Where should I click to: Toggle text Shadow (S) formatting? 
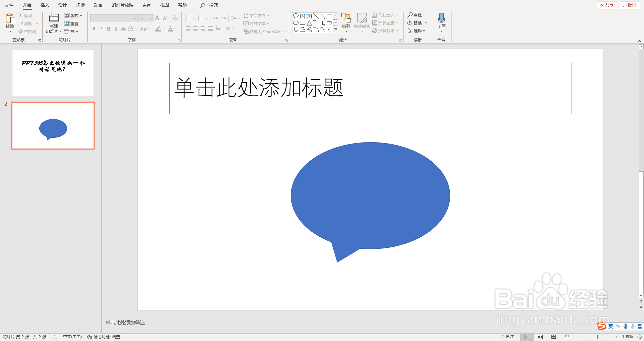tap(116, 29)
